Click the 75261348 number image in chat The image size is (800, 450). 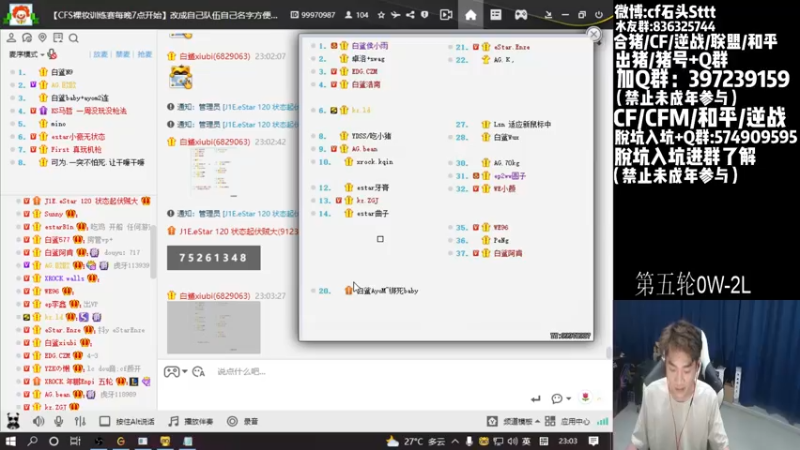(214, 258)
